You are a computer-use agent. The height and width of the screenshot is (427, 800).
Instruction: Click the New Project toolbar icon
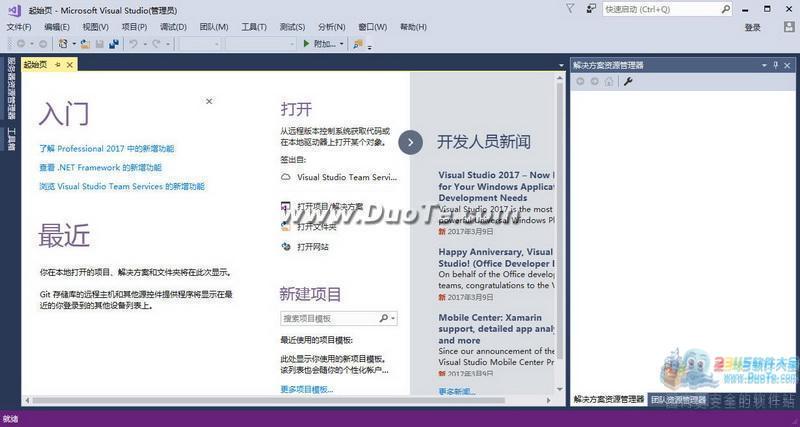[x=63, y=44]
